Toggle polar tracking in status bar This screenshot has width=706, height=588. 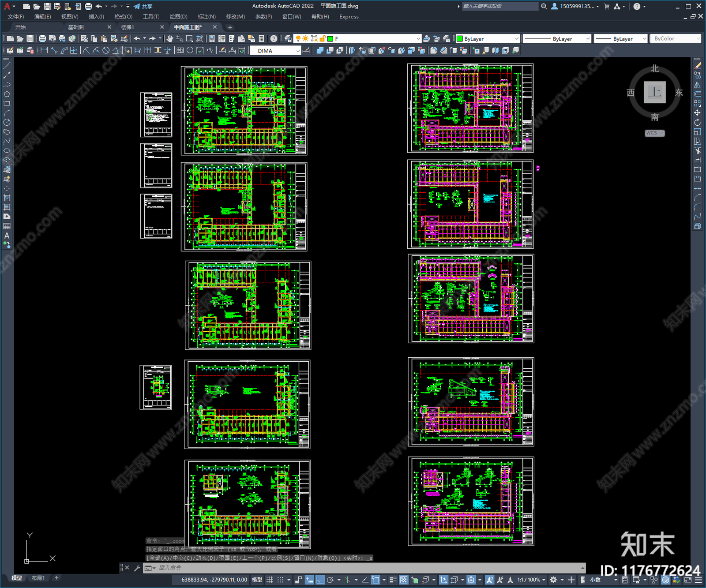pos(330,580)
